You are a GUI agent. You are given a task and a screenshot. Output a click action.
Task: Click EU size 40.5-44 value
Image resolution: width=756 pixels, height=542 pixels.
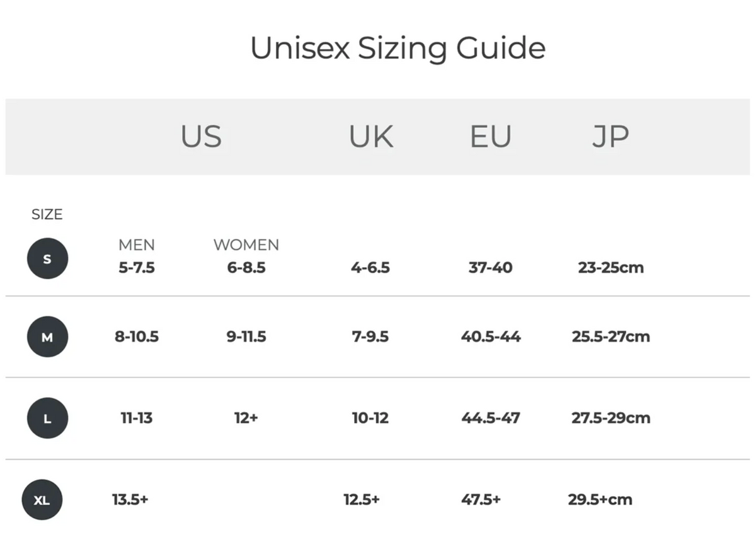pos(491,337)
